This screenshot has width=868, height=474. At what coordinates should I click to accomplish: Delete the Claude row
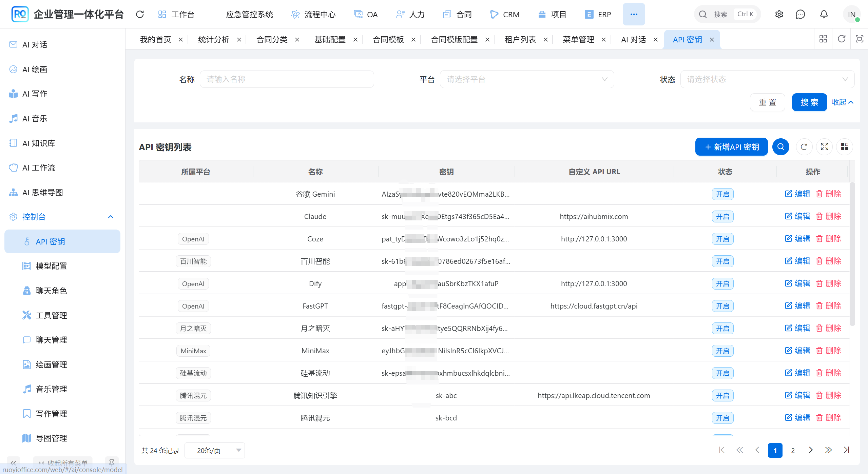pyautogui.click(x=829, y=216)
